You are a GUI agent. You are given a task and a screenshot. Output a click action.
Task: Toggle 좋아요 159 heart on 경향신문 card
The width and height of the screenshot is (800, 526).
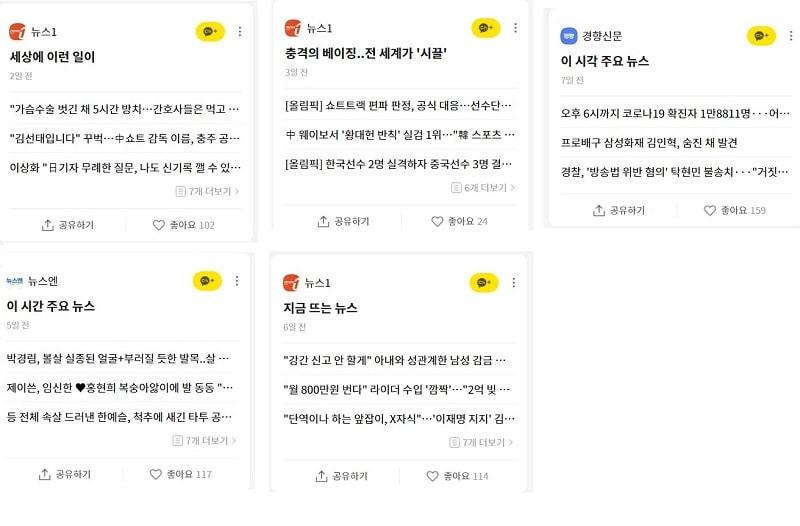(710, 210)
